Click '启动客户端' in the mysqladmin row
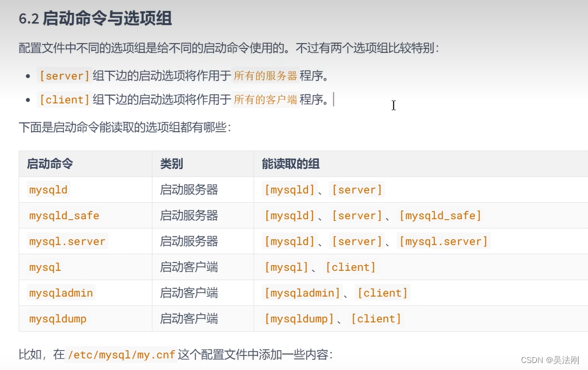The image size is (588, 370). (189, 293)
